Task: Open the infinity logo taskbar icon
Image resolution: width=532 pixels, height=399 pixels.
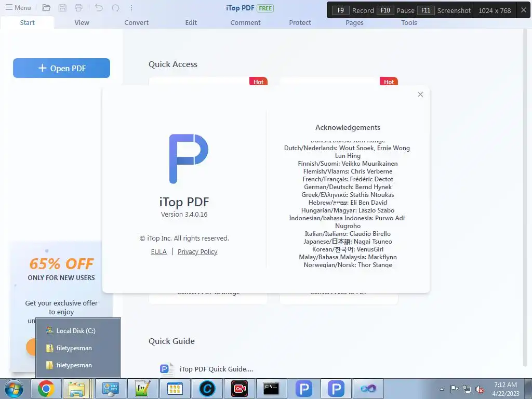Action: click(368, 389)
